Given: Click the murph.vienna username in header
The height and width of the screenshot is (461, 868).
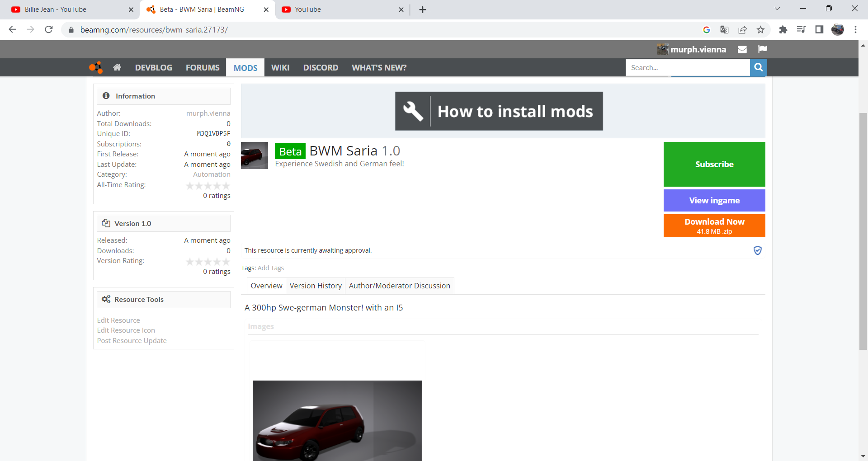Looking at the screenshot, I should point(698,49).
